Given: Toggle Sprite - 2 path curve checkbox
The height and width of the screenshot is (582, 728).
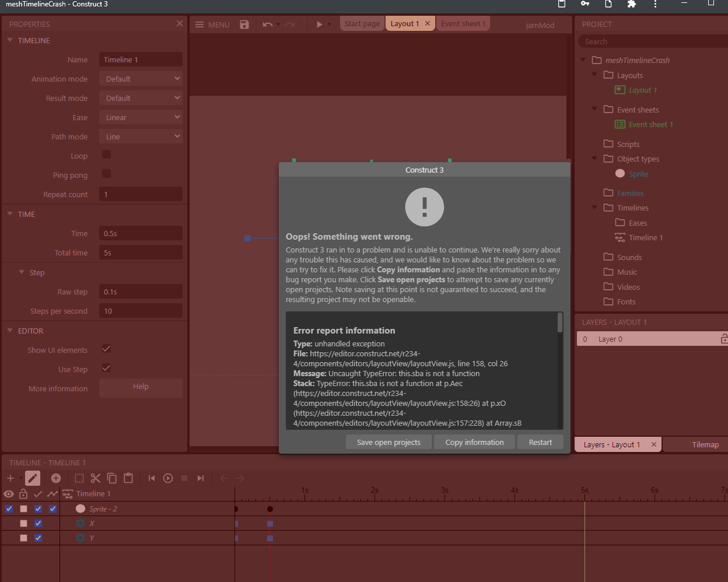Looking at the screenshot, I should coord(52,509).
